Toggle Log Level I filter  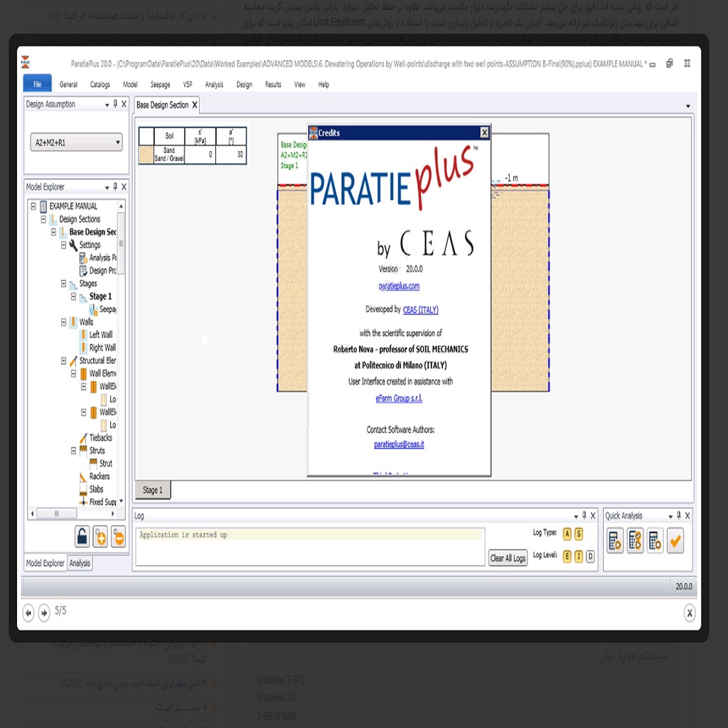tap(579, 556)
